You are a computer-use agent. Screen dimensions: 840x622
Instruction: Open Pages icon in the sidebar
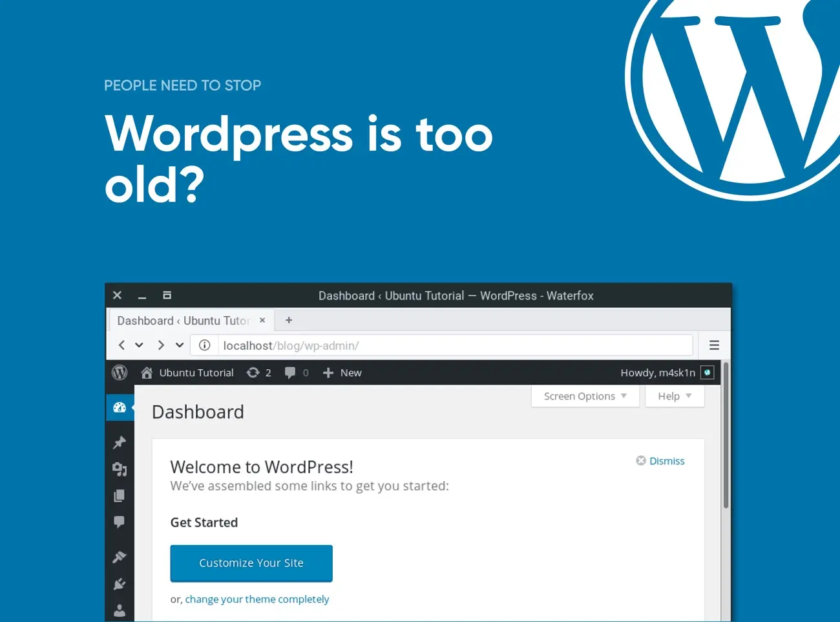(120, 496)
